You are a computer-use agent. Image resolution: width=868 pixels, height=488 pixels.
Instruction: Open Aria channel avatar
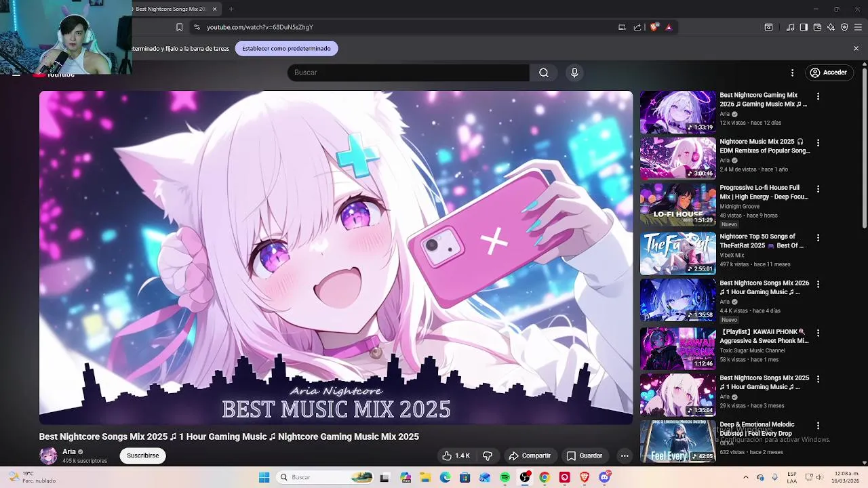point(48,455)
